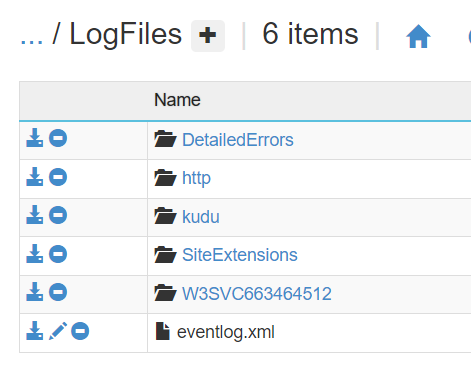The height and width of the screenshot is (365, 471).
Task: Click the Name column header
Action: [177, 100]
